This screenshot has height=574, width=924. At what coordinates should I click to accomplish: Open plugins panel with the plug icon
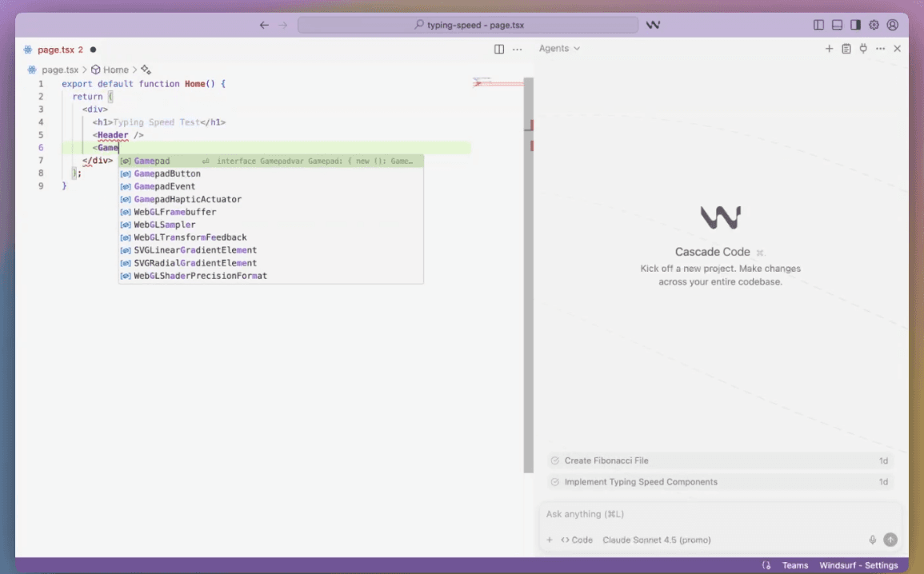tap(863, 48)
